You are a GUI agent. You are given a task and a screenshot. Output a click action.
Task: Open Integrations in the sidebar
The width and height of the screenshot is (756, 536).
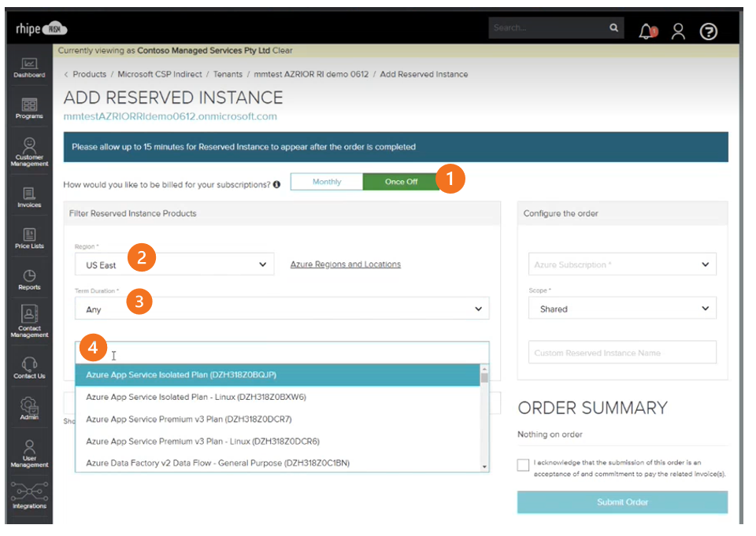(x=29, y=495)
